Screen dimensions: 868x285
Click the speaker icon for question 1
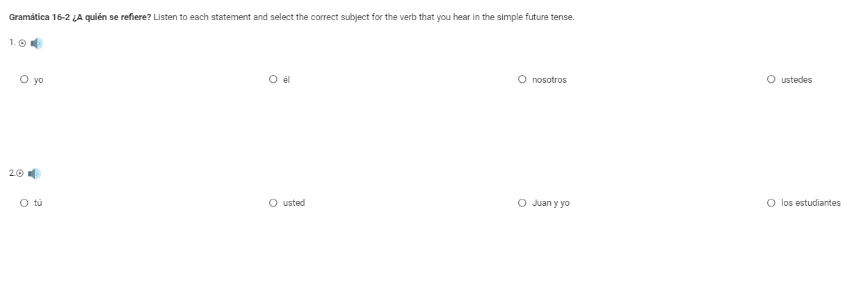coord(37,43)
